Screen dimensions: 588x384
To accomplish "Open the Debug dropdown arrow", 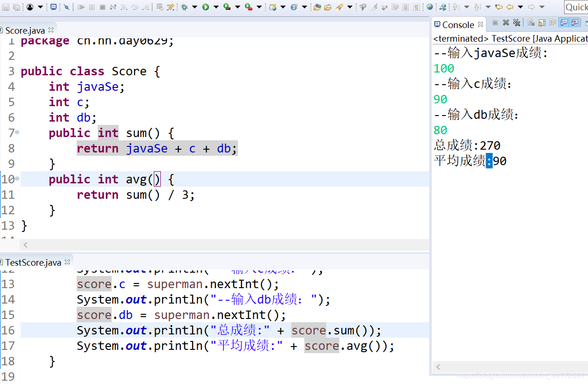I will pyautogui.click(x=194, y=7).
